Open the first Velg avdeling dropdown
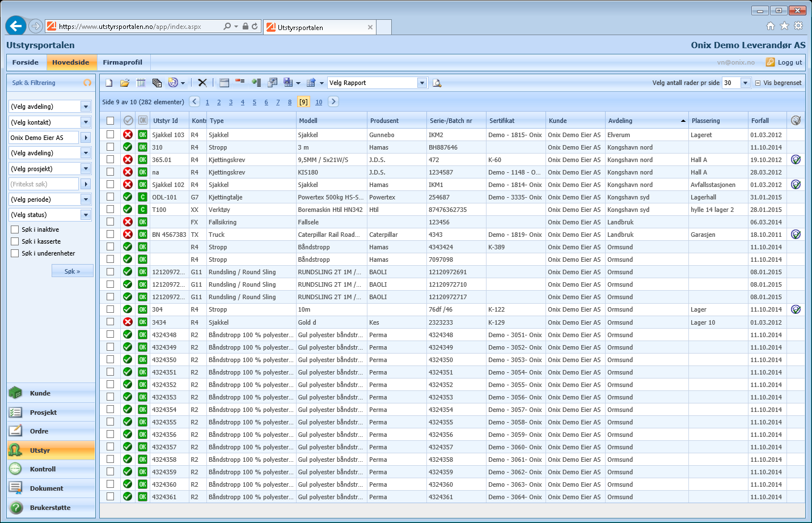The width and height of the screenshot is (812, 523). click(x=86, y=107)
